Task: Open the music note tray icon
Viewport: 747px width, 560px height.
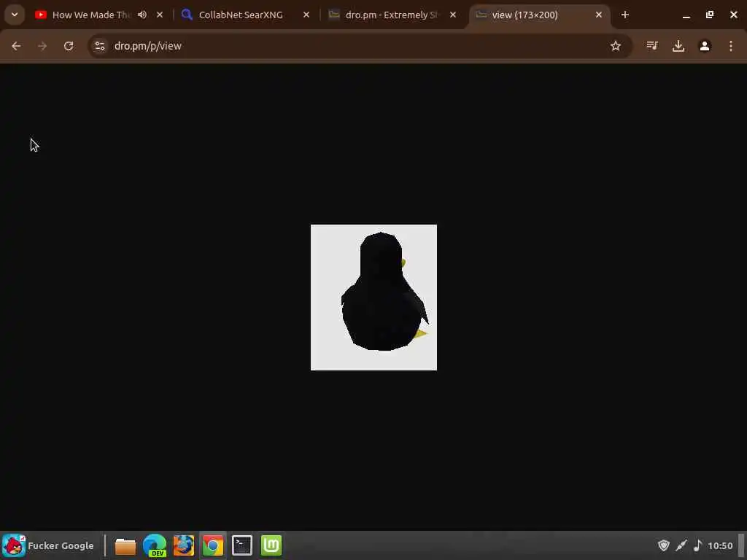Action: point(698,545)
